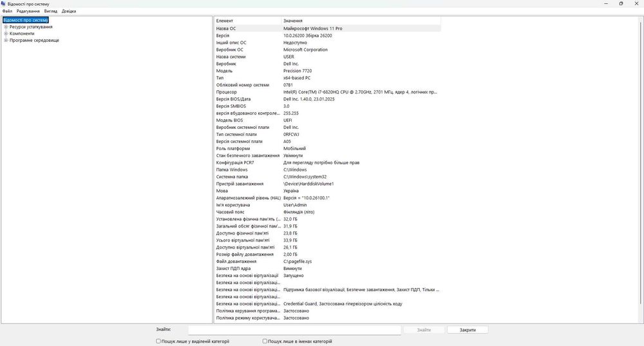Expand the Ресурси устаткування tree node
The image size is (644, 346).
pyautogui.click(x=6, y=26)
